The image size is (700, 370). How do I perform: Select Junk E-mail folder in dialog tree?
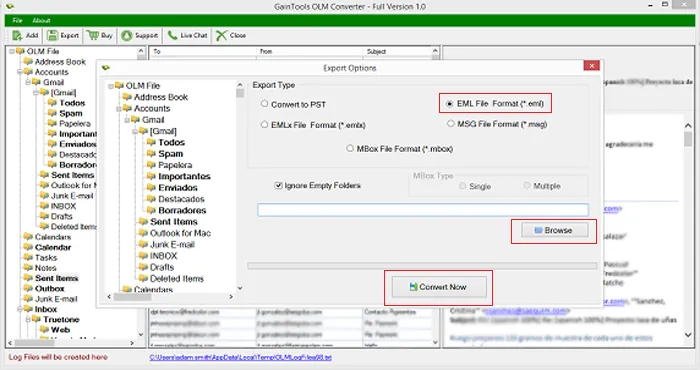tap(172, 245)
